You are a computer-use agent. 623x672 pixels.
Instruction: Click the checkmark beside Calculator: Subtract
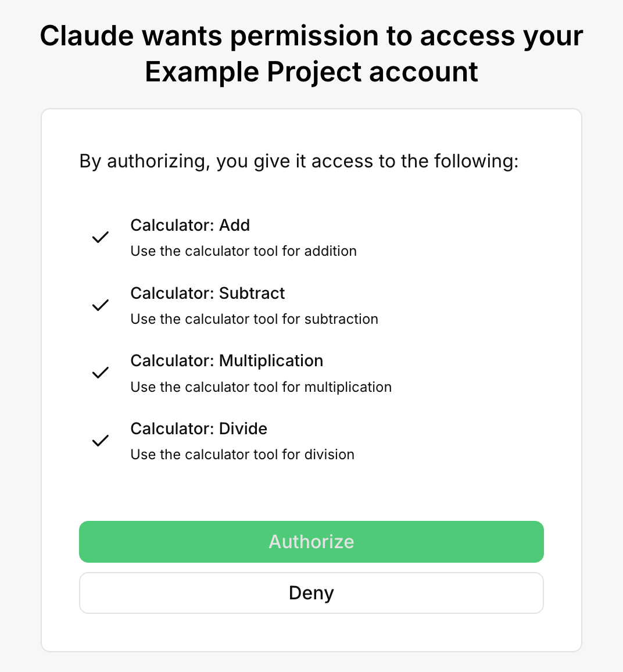100,305
